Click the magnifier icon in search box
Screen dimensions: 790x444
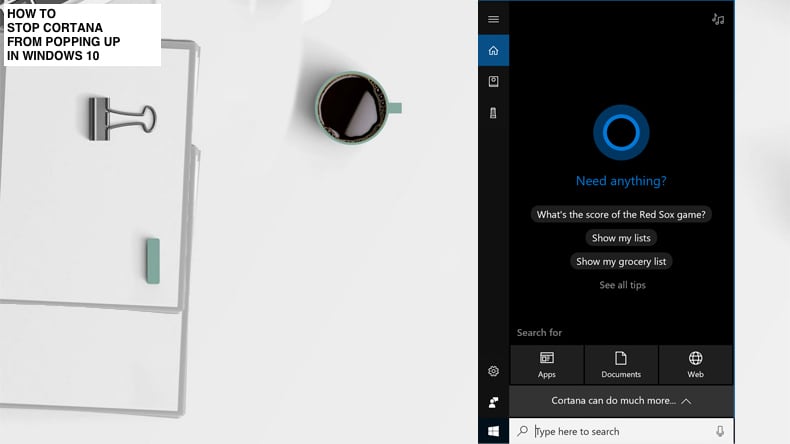(523, 431)
